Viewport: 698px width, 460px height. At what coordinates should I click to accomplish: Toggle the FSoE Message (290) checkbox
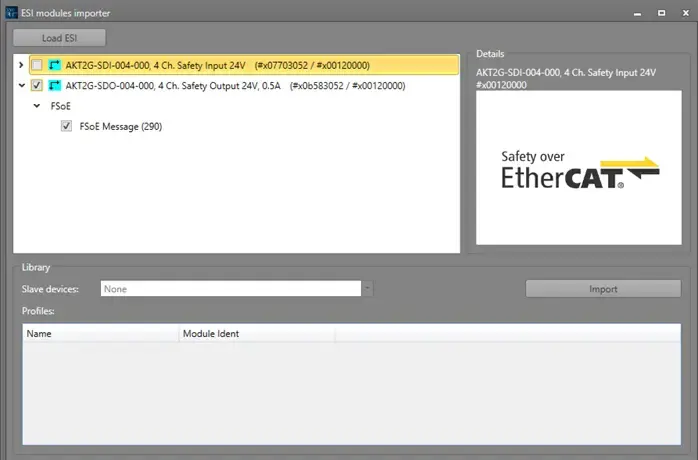(x=66, y=127)
